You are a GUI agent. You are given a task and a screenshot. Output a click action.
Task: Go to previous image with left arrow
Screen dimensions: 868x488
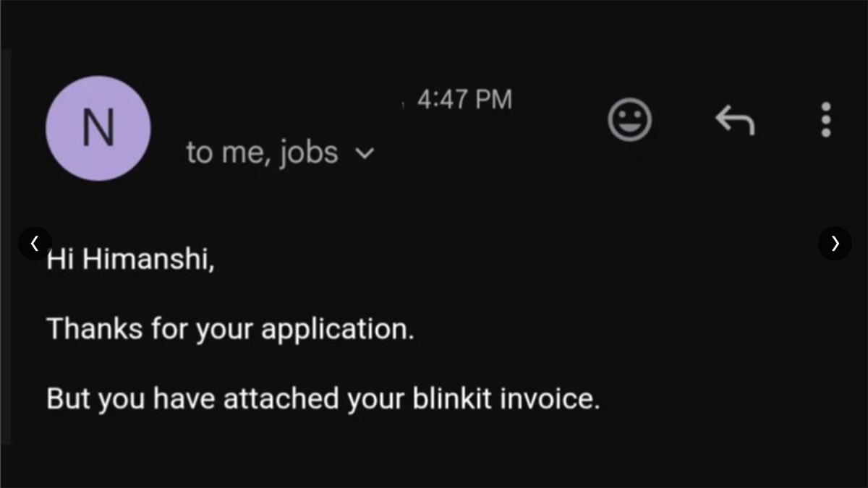tap(35, 243)
